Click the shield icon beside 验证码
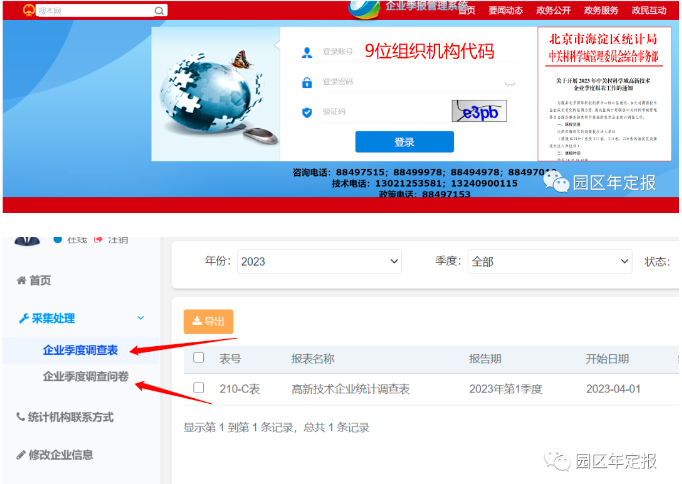Viewport: 682px width, 484px height. click(x=307, y=112)
